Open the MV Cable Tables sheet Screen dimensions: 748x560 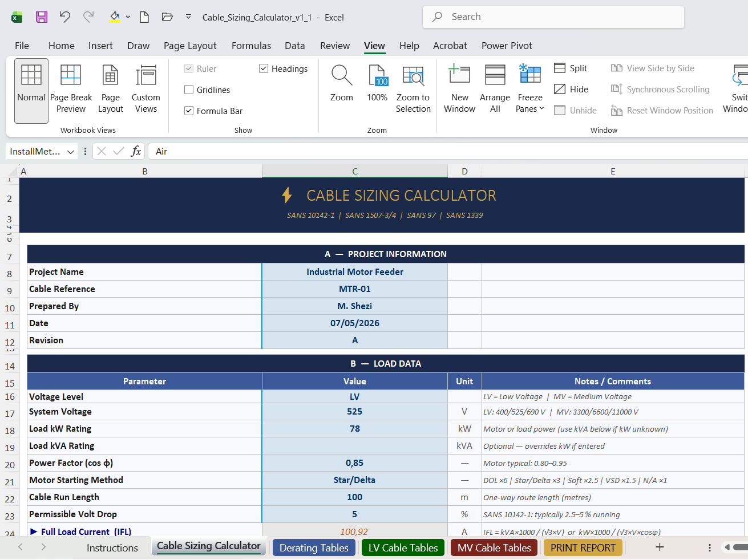pos(494,547)
